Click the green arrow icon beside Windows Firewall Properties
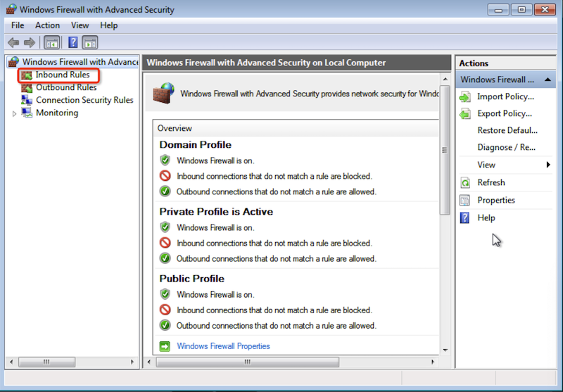Viewport: 563px width, 392px height. tap(165, 346)
